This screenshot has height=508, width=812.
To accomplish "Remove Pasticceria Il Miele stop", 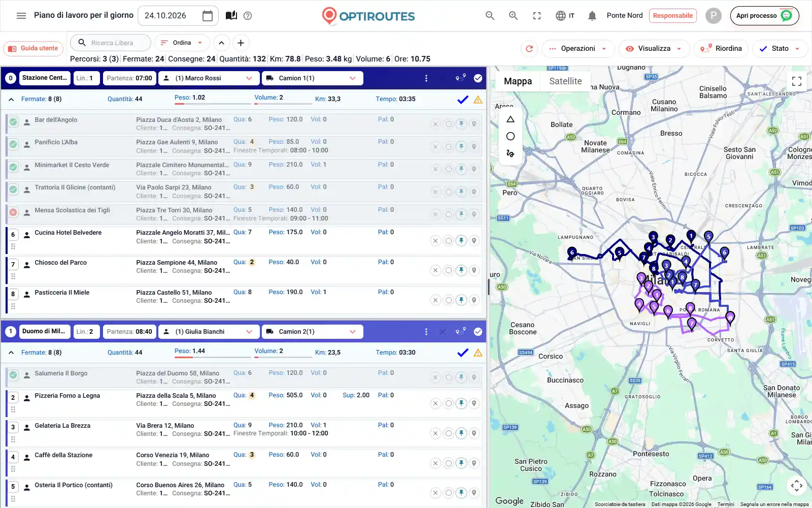I will coord(435,300).
